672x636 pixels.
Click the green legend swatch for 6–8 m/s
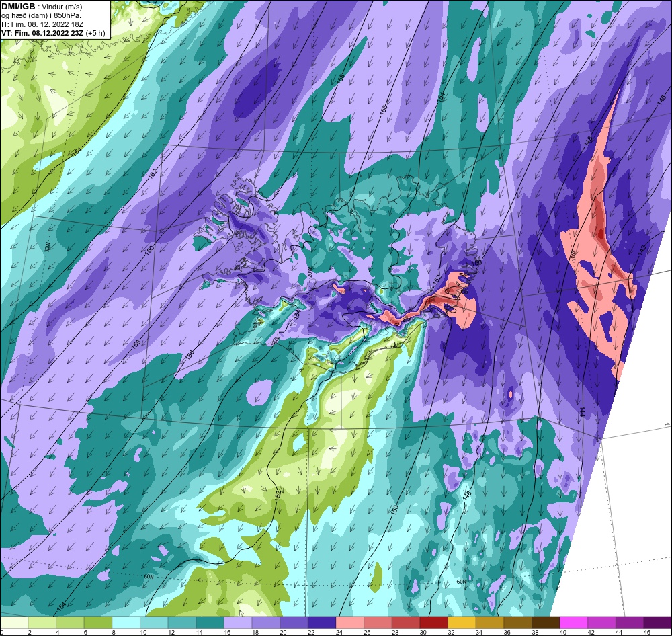[98, 622]
